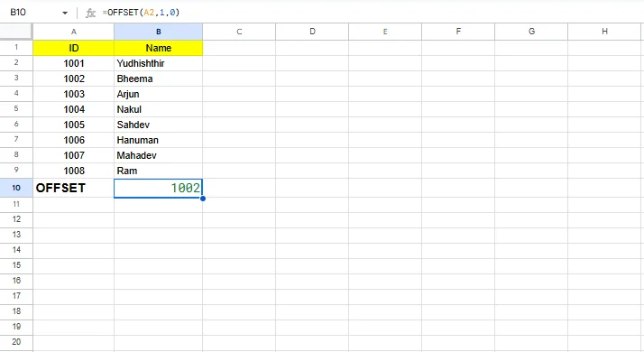Select row 17 header
644x352 pixels.
[x=16, y=296]
